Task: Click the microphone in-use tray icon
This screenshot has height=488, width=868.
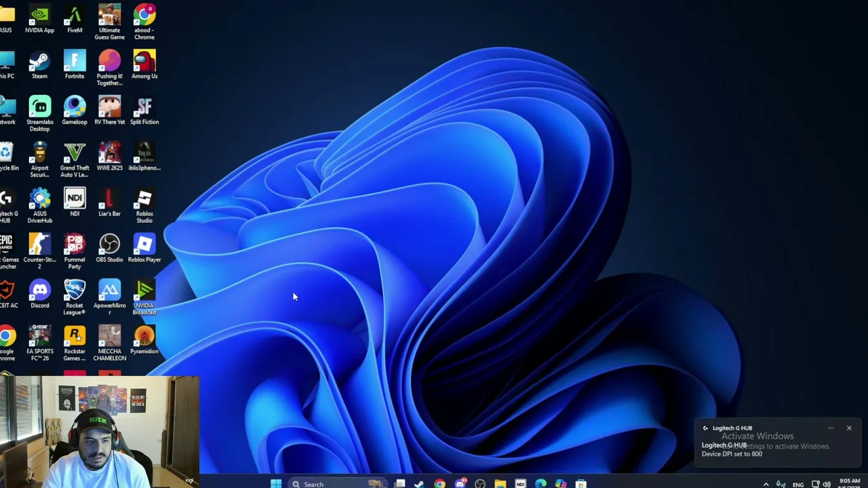Action: tap(781, 484)
